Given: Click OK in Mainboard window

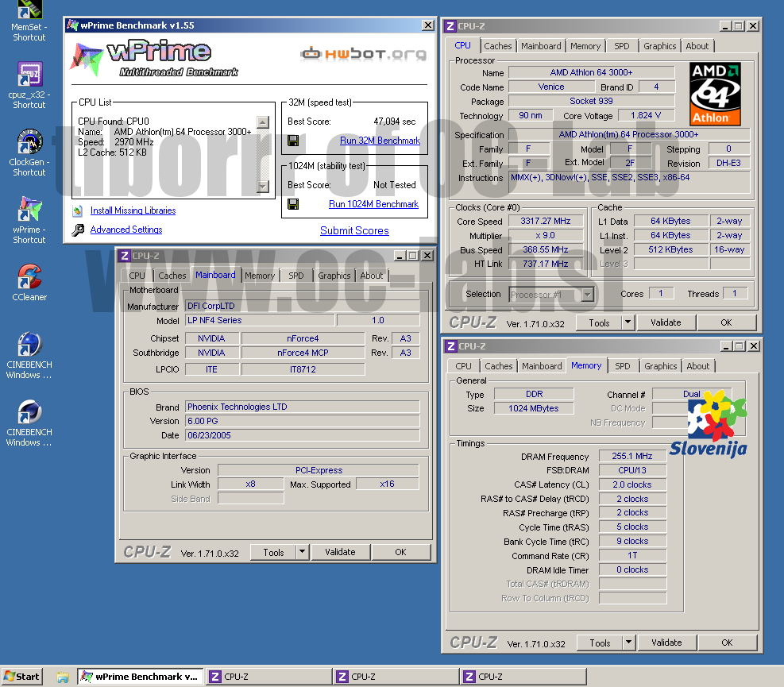Looking at the screenshot, I should coord(400,552).
